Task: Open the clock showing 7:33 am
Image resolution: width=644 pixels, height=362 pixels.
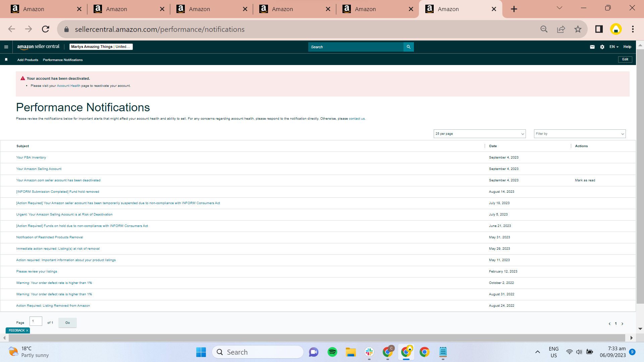Action: coord(612,352)
